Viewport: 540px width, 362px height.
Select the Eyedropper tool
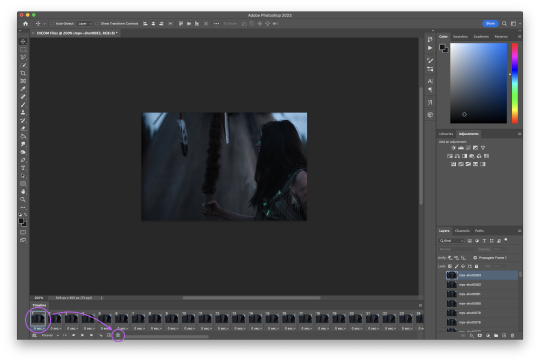pyautogui.click(x=23, y=89)
